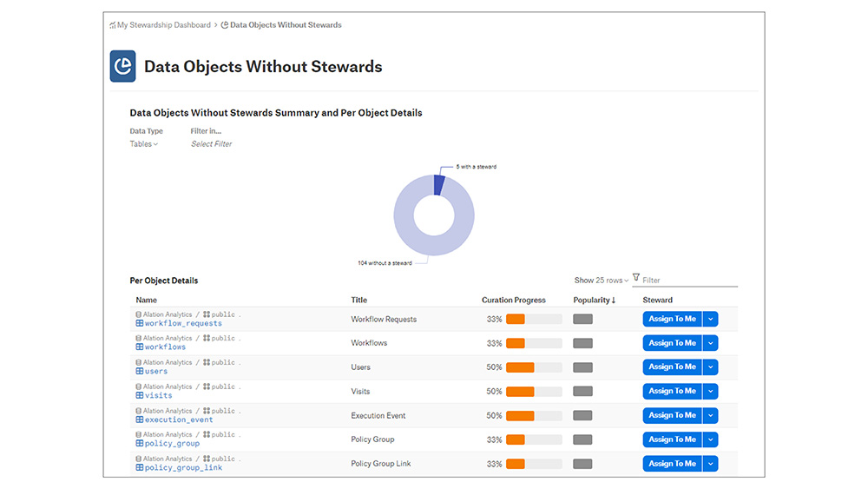Open the Select Filter field

coord(212,144)
